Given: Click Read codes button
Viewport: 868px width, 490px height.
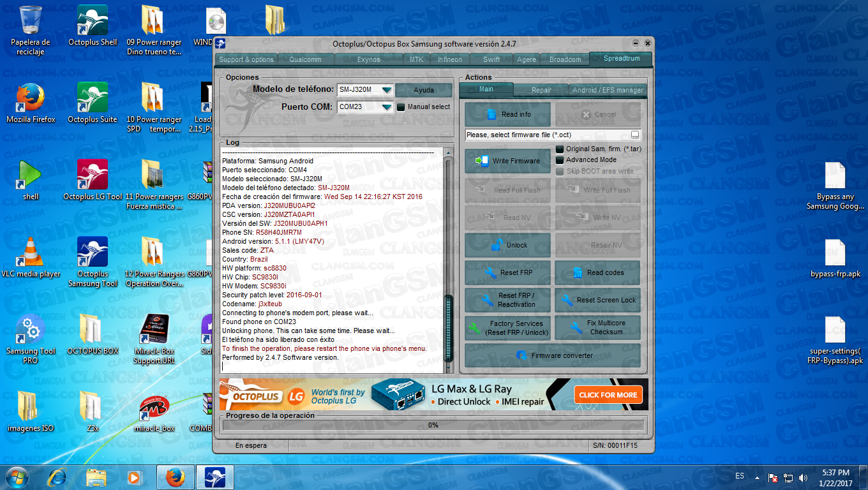Looking at the screenshot, I should point(597,272).
